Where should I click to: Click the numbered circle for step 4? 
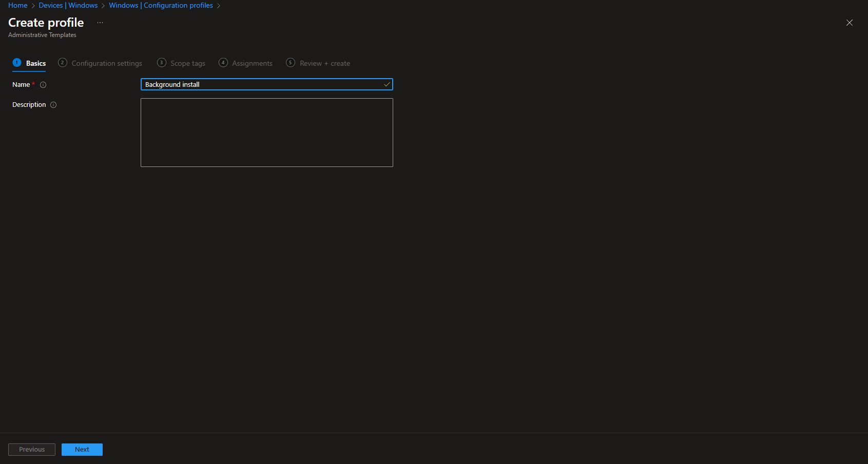click(x=223, y=62)
